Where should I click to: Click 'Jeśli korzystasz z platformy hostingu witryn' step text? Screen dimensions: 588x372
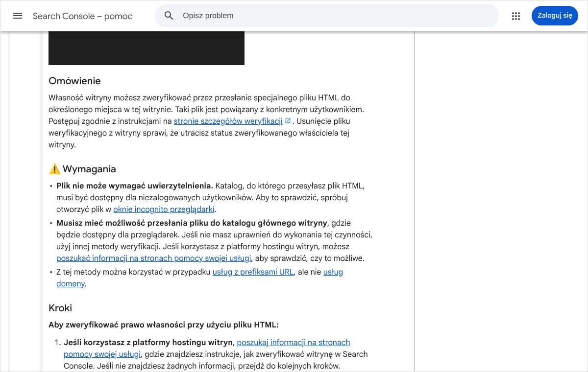tap(148, 342)
